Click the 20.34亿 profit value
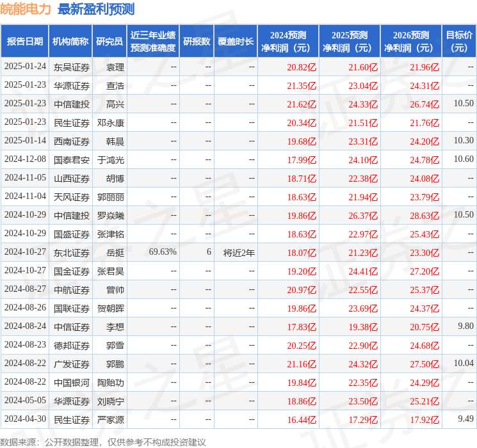The image size is (477, 448). coord(302,123)
